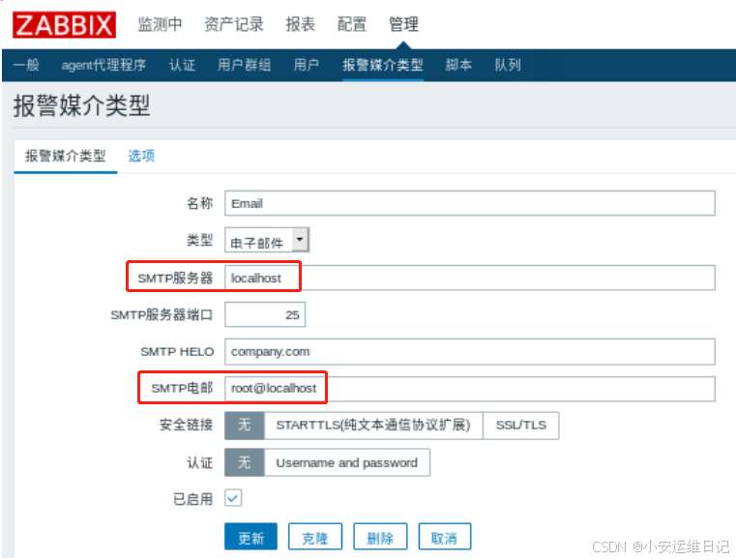Click the 类型 label
Viewport: 736px width, 560px height.
(x=200, y=240)
